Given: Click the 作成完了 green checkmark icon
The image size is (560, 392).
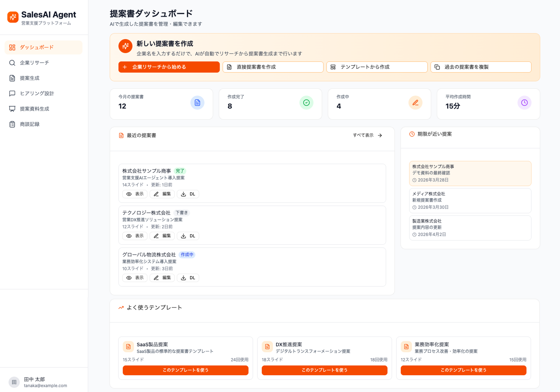Looking at the screenshot, I should coord(306,103).
